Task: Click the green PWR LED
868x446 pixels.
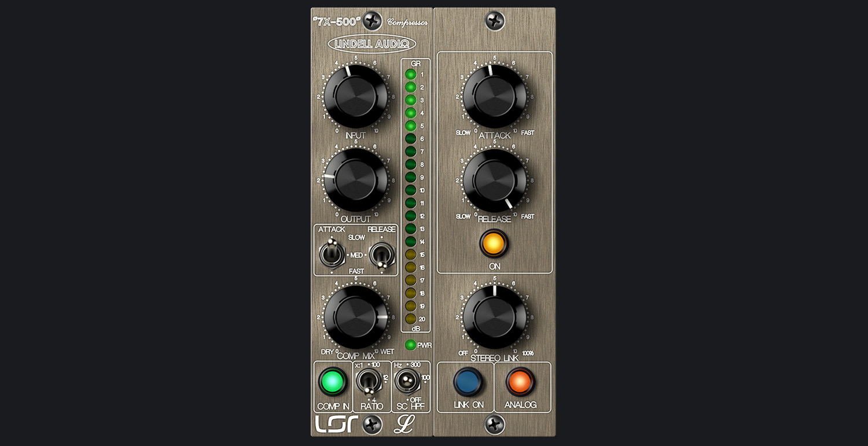Action: [411, 345]
